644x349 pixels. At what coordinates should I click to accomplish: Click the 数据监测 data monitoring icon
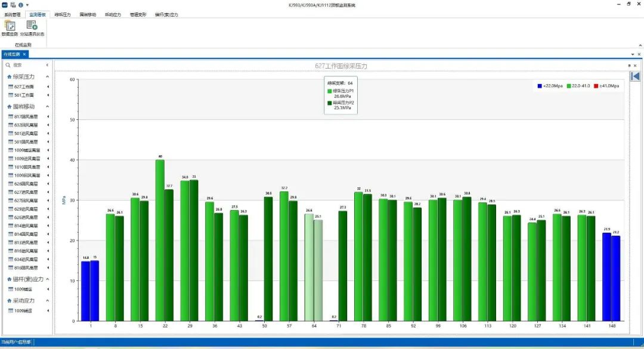pos(10,26)
